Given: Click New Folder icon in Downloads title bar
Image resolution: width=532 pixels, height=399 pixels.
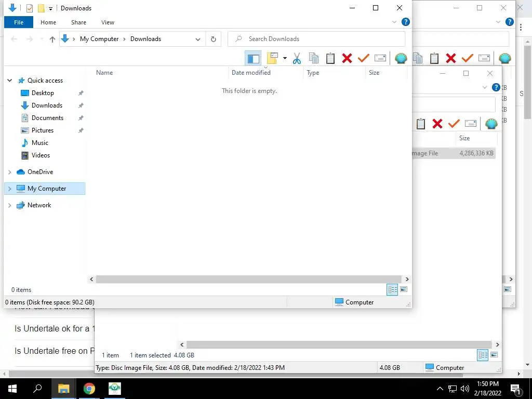Looking at the screenshot, I should tap(41, 8).
